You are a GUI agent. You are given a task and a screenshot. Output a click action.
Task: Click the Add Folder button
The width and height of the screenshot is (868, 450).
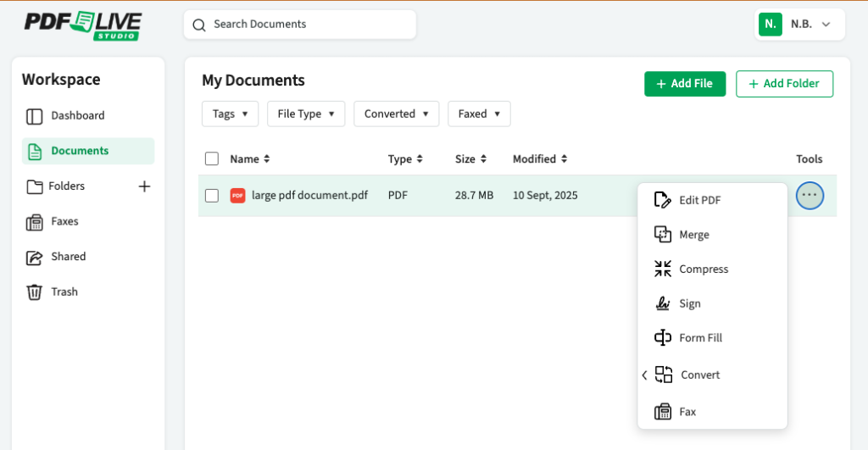(784, 84)
